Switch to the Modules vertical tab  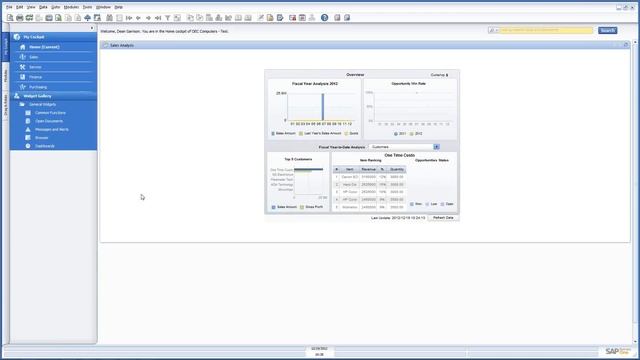[6, 76]
